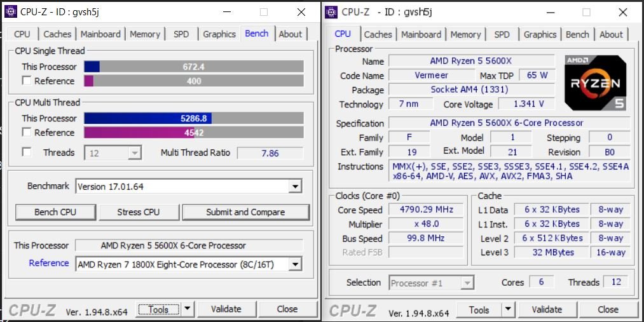This screenshot has height=322, width=644.
Task: Click the Bus Speed value 99.8 MHz
Action: (426, 238)
